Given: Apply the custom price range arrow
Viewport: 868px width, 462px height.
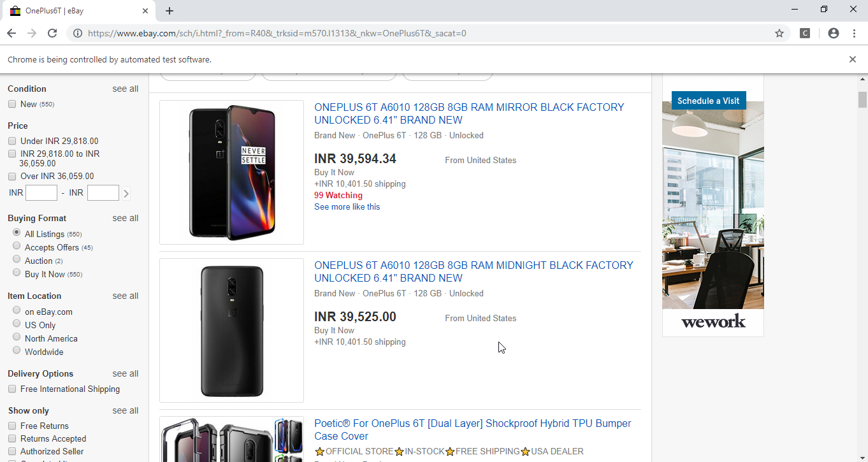Looking at the screenshot, I should click(126, 193).
